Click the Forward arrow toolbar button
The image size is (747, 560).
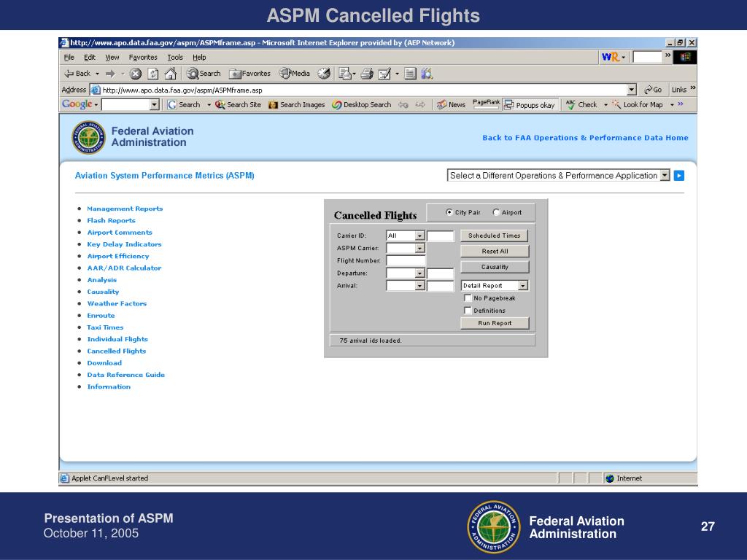[x=111, y=74]
